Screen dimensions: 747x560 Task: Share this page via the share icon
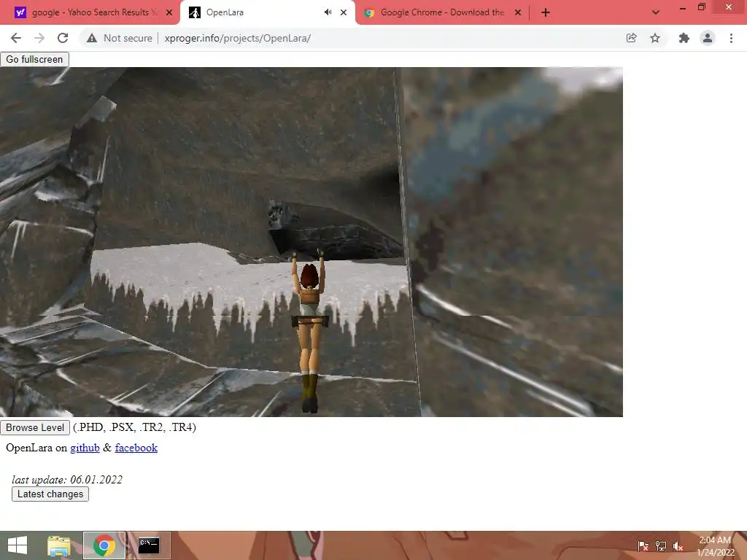pos(631,38)
